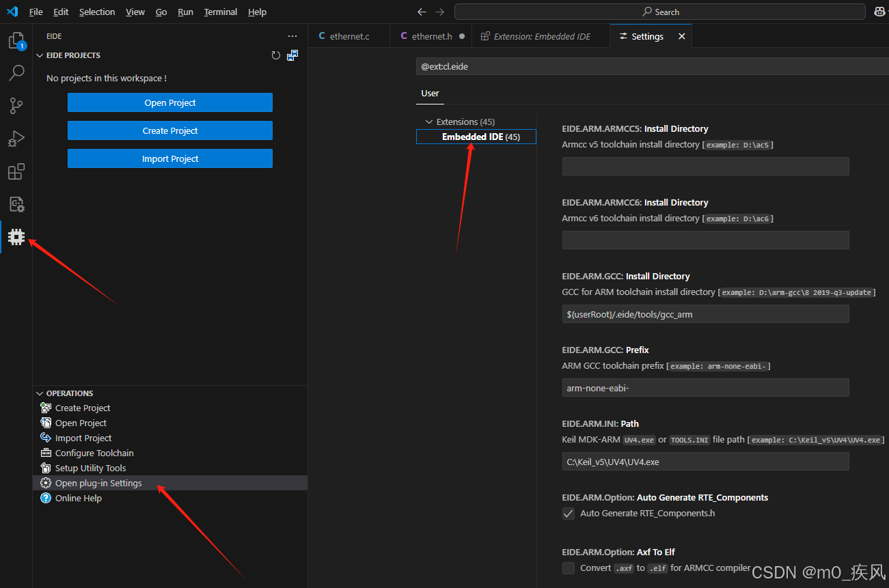The width and height of the screenshot is (889, 588).
Task: Open the Copilot icon near search bar
Action: (x=879, y=12)
